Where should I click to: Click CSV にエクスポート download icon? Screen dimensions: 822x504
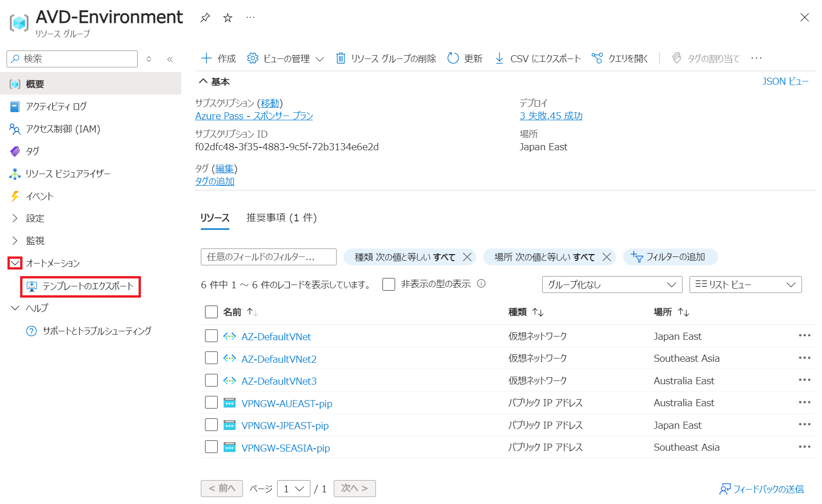pyautogui.click(x=499, y=58)
